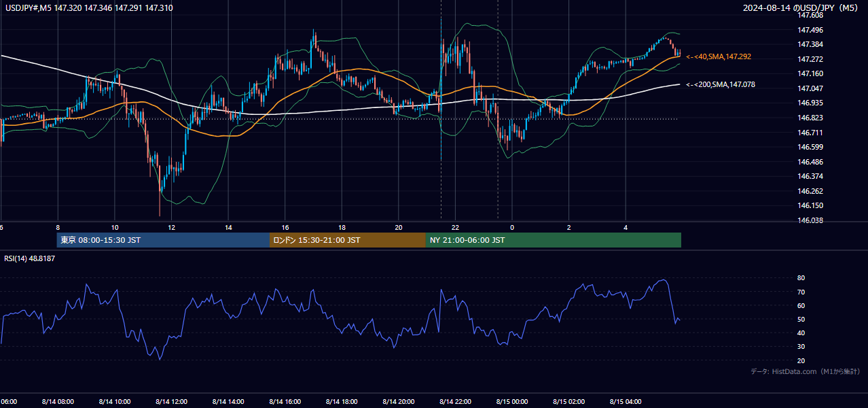Click price axis value 147.496
Image resolution: width=868 pixels, height=408 pixels.
(810, 30)
